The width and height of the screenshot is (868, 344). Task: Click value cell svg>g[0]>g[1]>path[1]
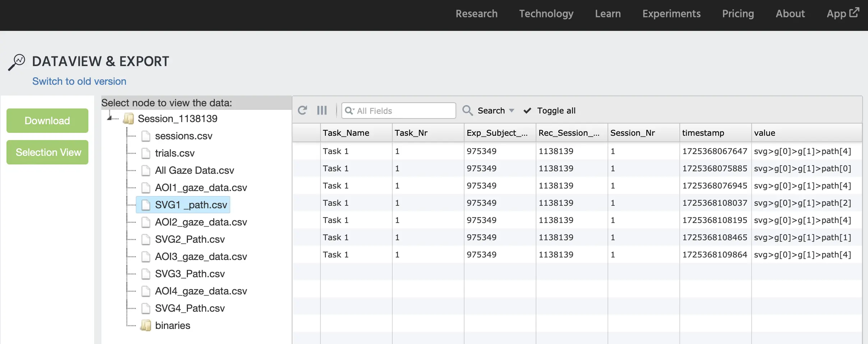tap(807, 237)
